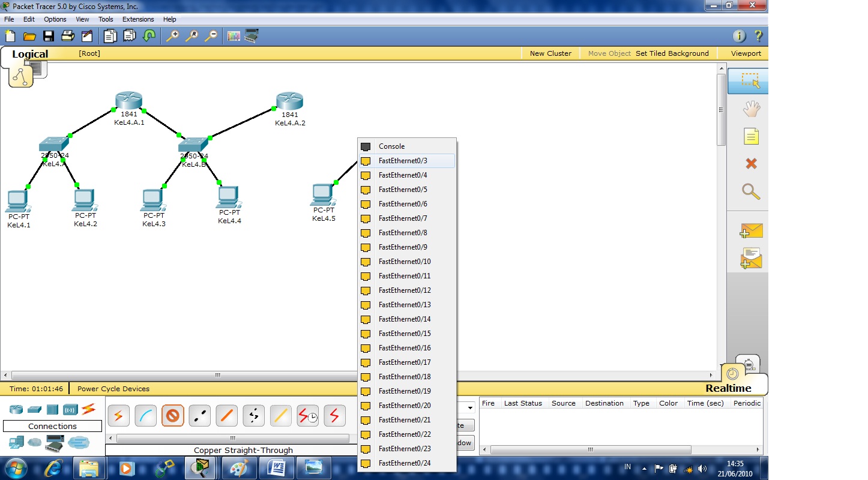The image size is (868, 480).
Task: Open the Options menu
Action: [55, 19]
